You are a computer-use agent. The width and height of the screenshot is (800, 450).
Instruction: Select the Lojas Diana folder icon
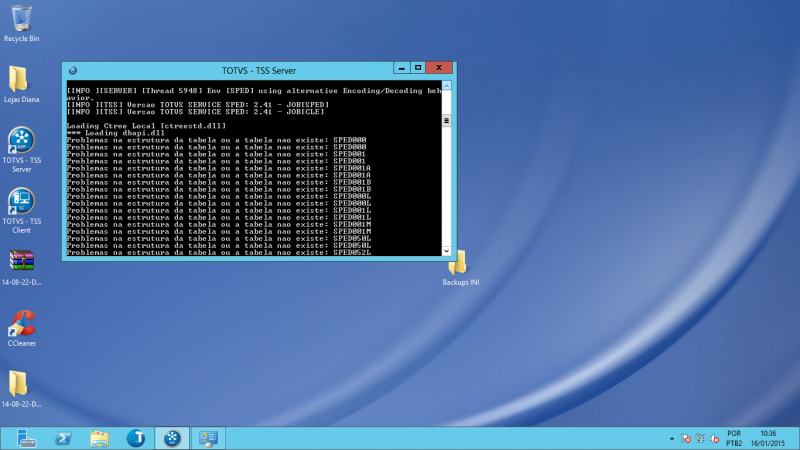click(x=21, y=84)
